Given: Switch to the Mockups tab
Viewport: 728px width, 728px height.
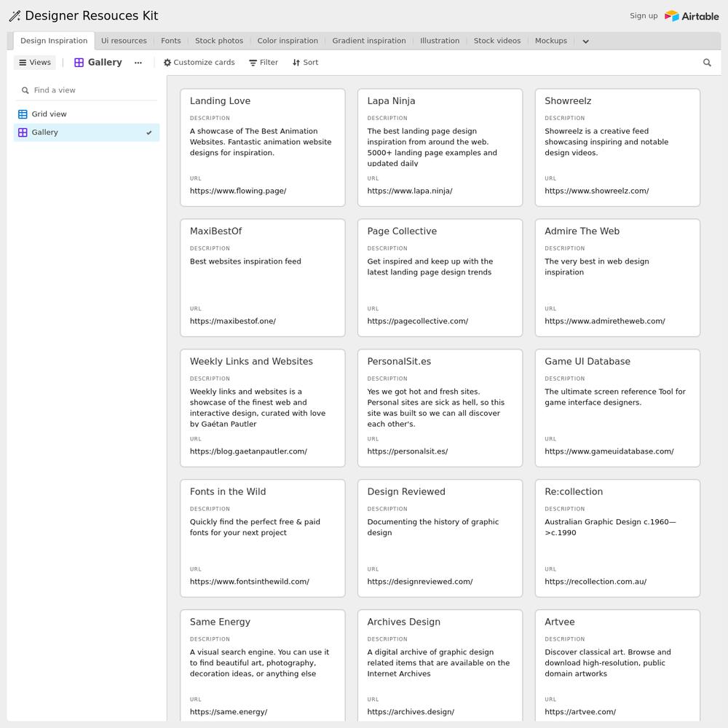Looking at the screenshot, I should click(551, 41).
